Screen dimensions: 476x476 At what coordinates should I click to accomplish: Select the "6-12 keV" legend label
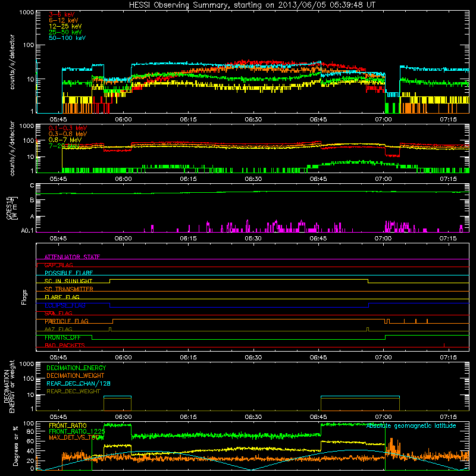coord(63,20)
